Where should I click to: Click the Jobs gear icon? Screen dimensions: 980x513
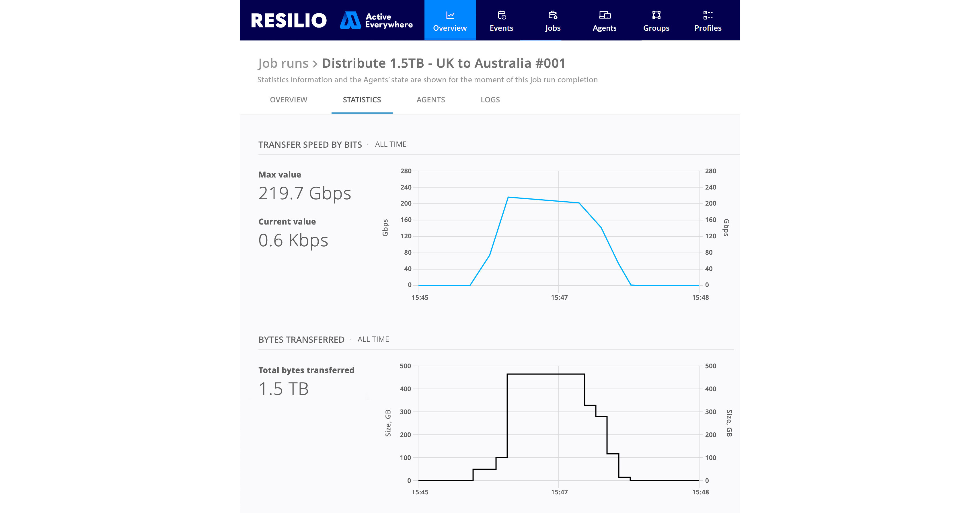[x=553, y=15]
